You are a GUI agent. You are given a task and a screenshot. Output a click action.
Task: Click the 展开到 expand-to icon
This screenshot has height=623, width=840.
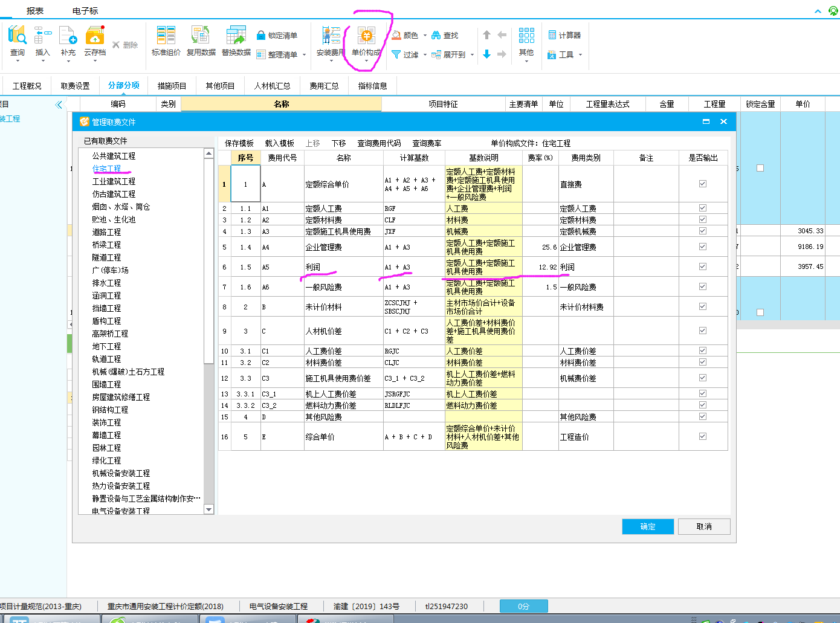click(x=436, y=54)
